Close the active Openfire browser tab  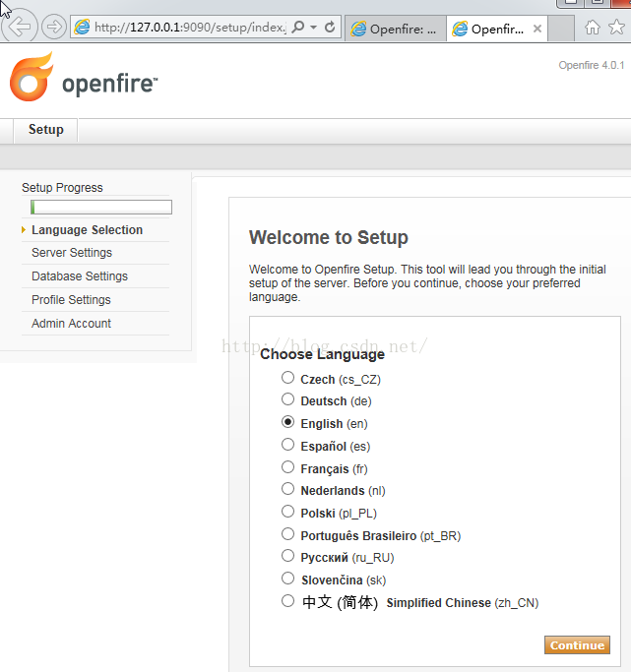(x=537, y=29)
